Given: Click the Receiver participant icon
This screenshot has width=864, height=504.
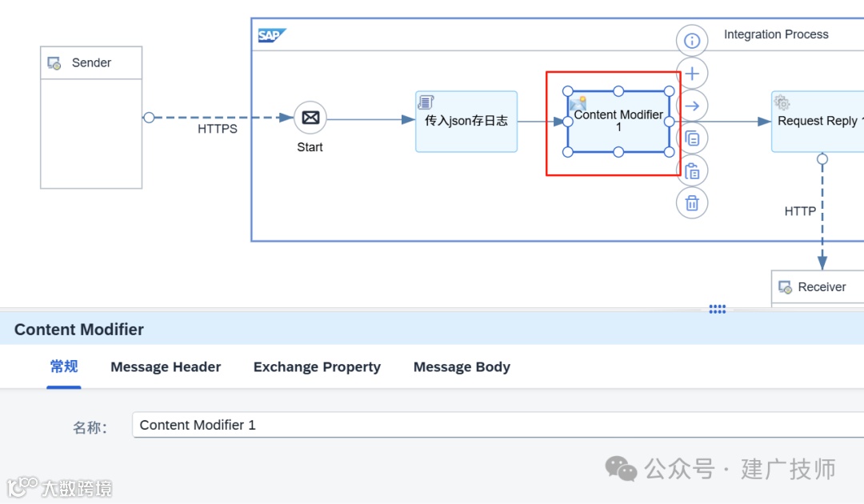Looking at the screenshot, I should 786,287.
